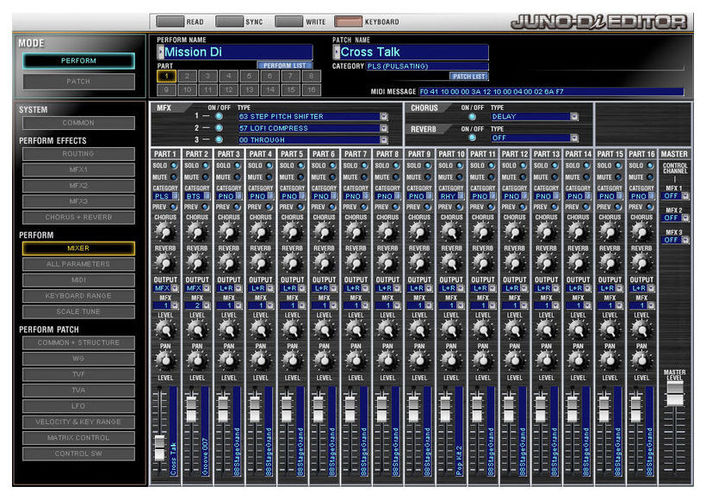Open the Routing effects page
The image size is (706, 499).
(x=78, y=154)
